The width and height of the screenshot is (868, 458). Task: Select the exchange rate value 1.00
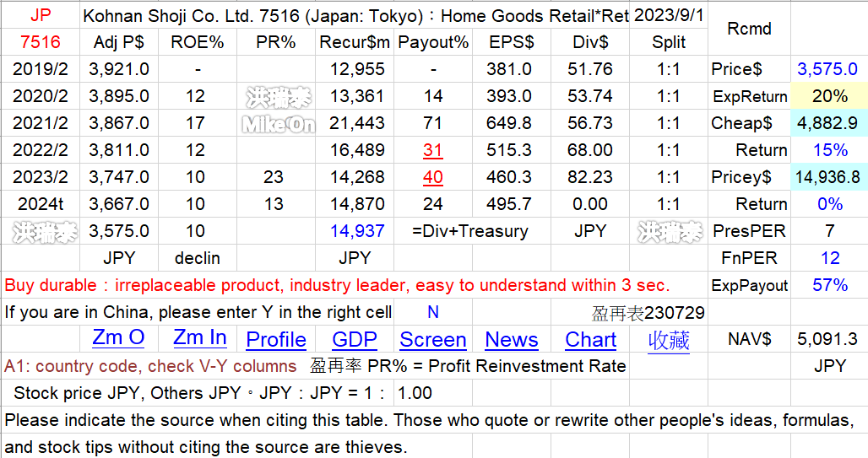tap(415, 393)
